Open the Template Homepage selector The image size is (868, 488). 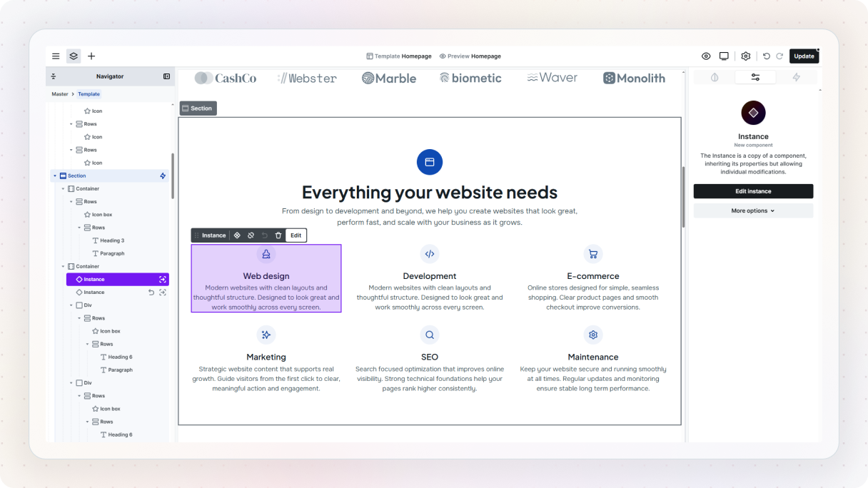tap(398, 56)
